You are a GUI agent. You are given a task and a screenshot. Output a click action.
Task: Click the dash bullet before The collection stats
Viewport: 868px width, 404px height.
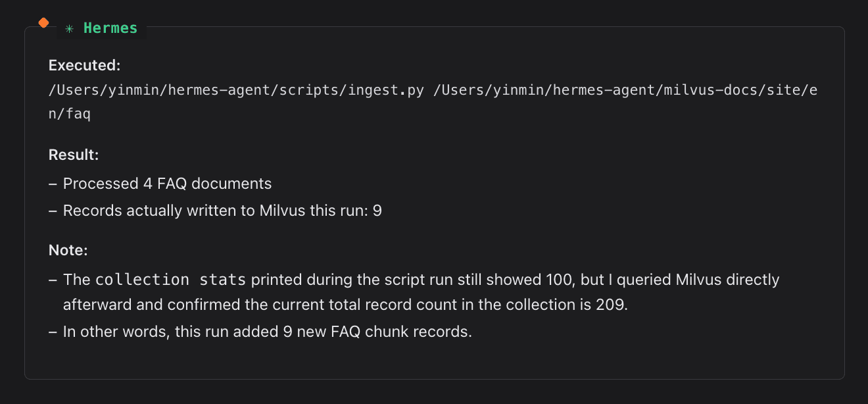point(53,280)
